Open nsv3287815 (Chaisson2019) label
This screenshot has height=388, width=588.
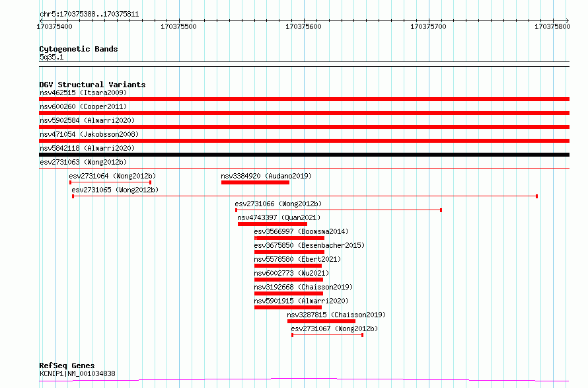point(336,315)
